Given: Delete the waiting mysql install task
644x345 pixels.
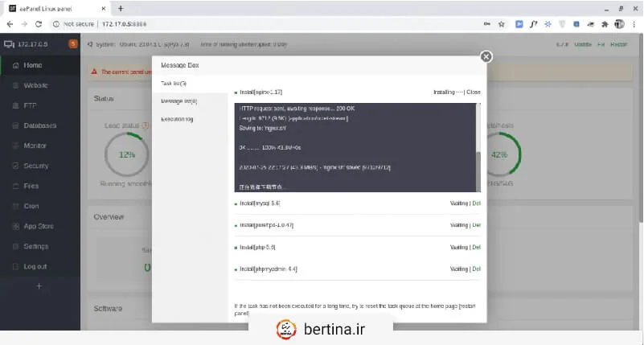Looking at the screenshot, I should click(x=476, y=203).
